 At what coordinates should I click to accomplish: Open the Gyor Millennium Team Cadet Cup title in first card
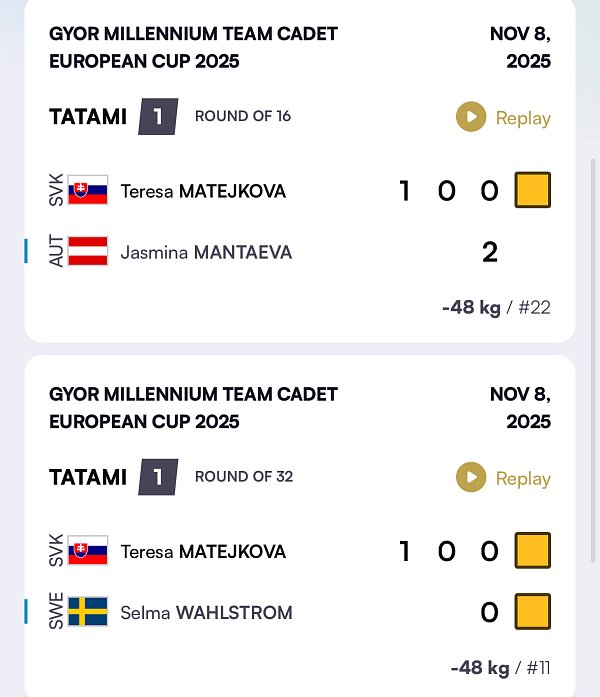[x=194, y=47]
